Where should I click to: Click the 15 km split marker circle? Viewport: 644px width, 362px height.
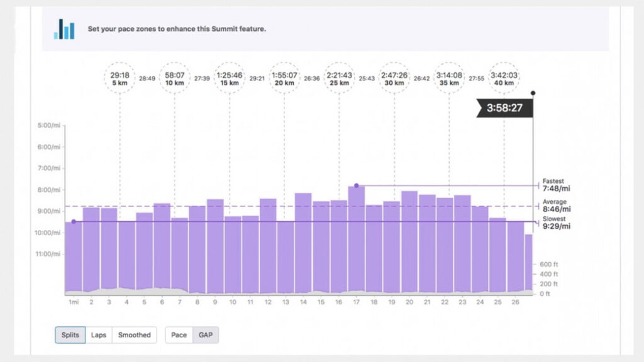[230, 77]
